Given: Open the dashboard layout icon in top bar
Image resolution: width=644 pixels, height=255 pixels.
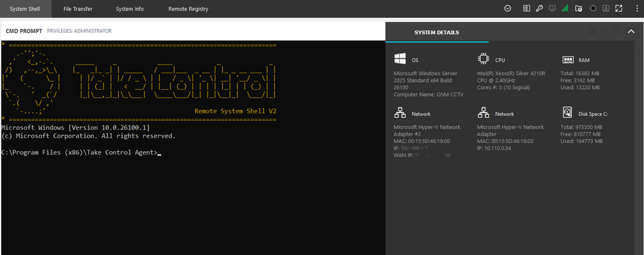Looking at the screenshot, I should (526, 8).
